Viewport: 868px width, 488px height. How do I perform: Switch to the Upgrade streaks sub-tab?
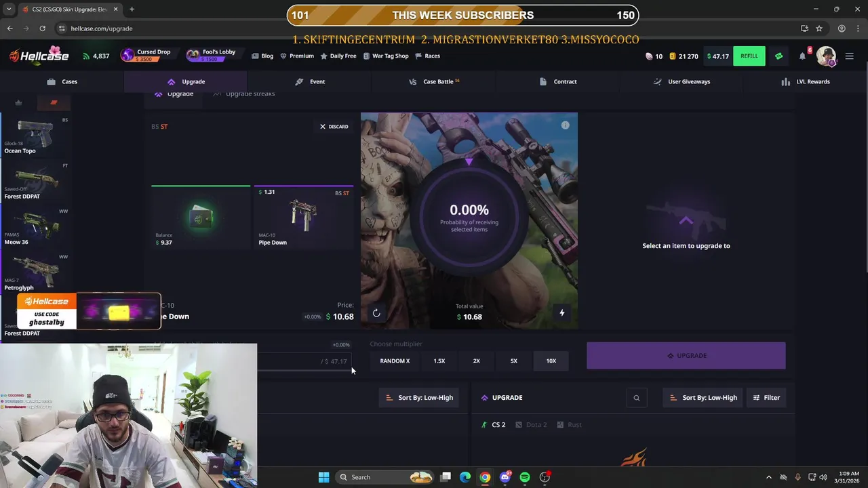click(244, 94)
